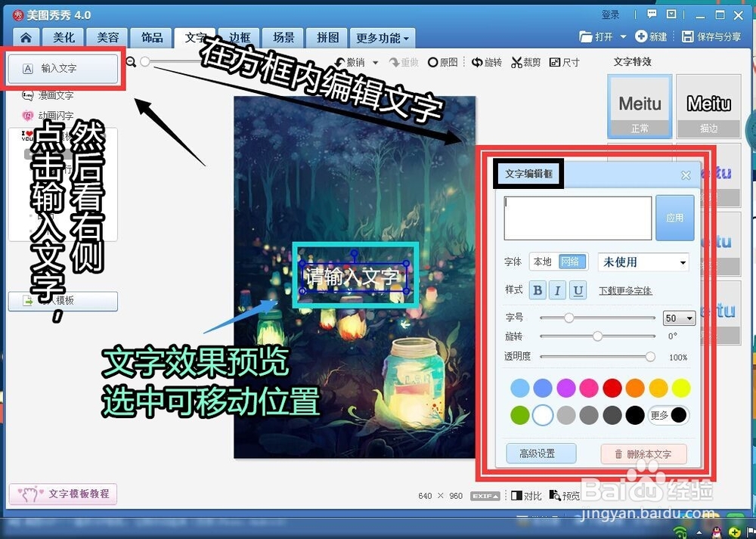Image resolution: width=756 pixels, height=539 pixels.
Task: Open 更多 colors picker
Action: [668, 415]
